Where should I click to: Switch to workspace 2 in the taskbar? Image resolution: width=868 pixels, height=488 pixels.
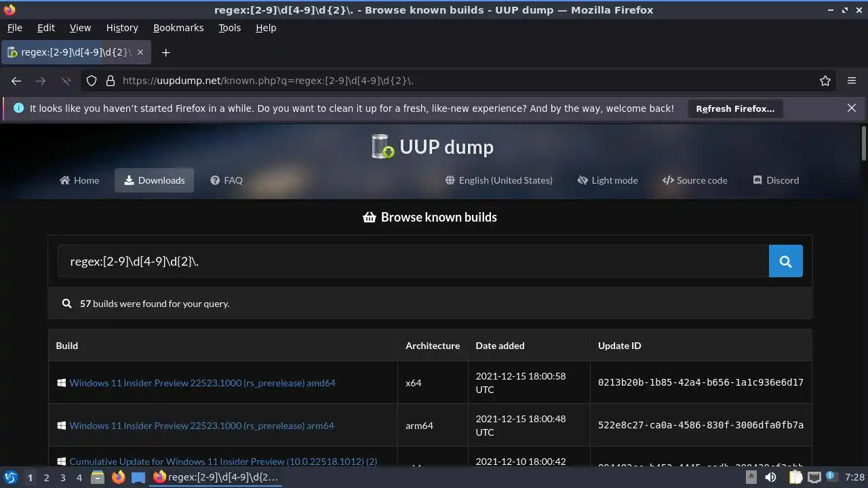(46, 478)
